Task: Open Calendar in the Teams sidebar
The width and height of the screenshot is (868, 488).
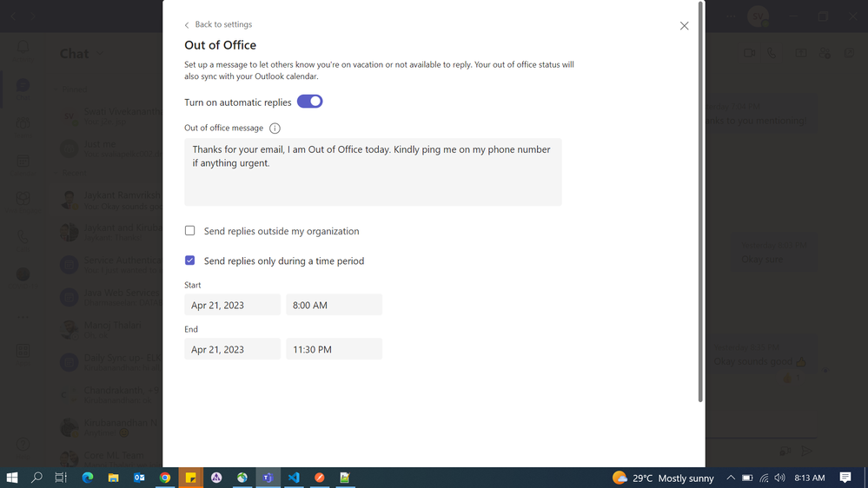Action: 23,165
